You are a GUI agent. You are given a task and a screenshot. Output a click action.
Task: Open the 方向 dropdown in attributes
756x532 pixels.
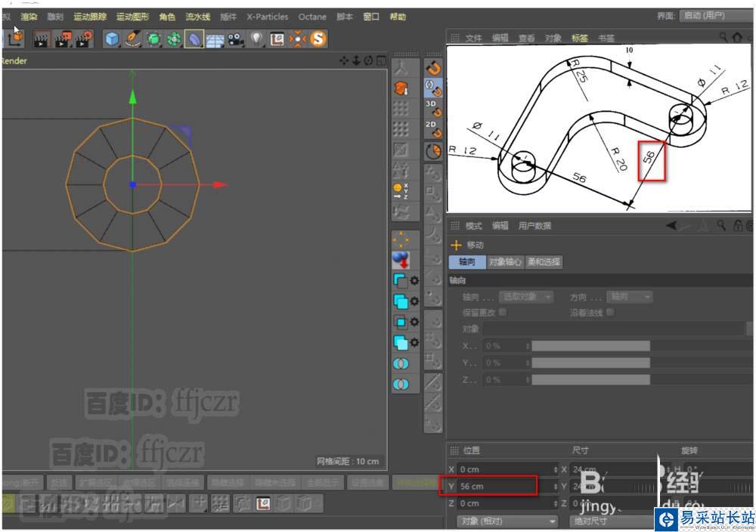pos(630,297)
